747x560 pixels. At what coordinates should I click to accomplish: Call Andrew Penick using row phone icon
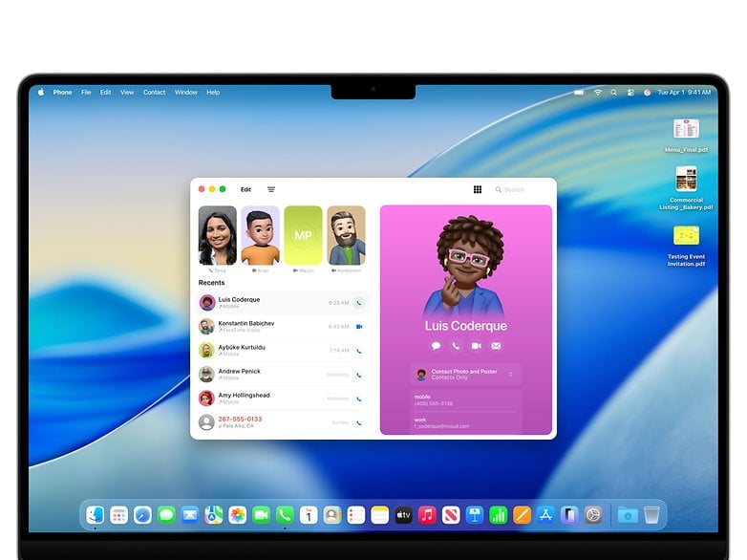point(359,375)
